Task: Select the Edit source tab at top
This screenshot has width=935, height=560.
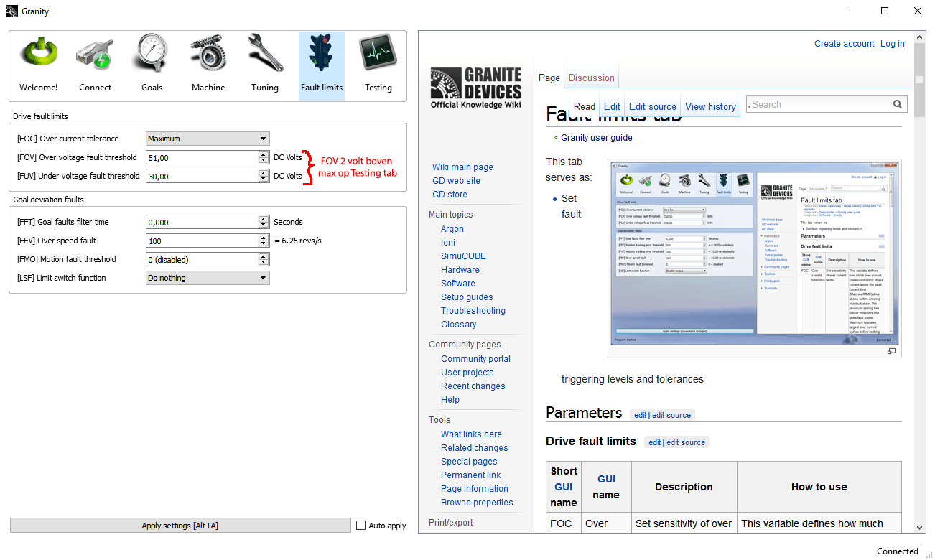Action: pos(653,107)
